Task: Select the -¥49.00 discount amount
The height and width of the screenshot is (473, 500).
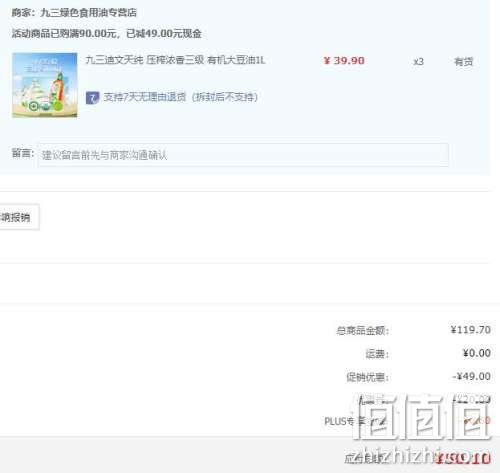Action: click(x=472, y=376)
